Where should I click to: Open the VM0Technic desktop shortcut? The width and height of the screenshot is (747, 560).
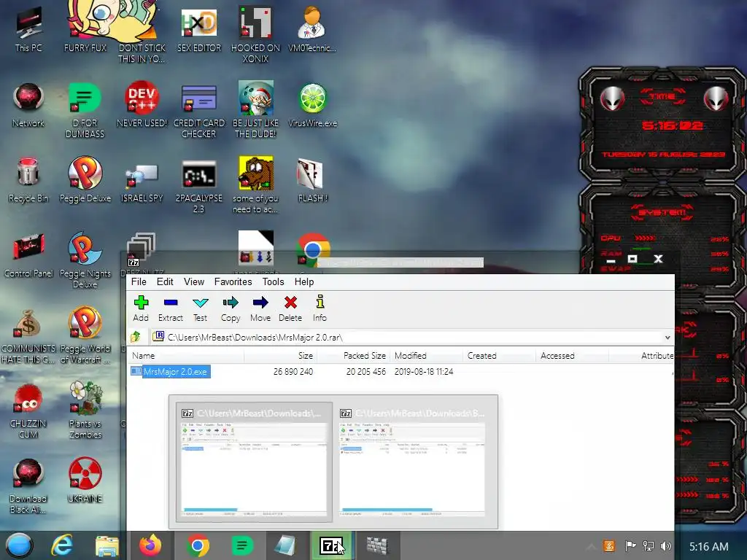(312, 28)
